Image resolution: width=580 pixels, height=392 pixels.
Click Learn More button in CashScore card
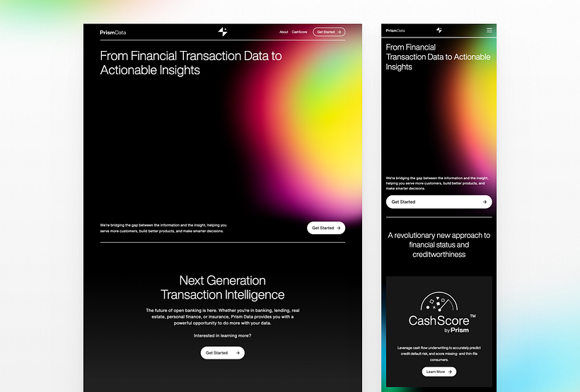[x=439, y=371]
